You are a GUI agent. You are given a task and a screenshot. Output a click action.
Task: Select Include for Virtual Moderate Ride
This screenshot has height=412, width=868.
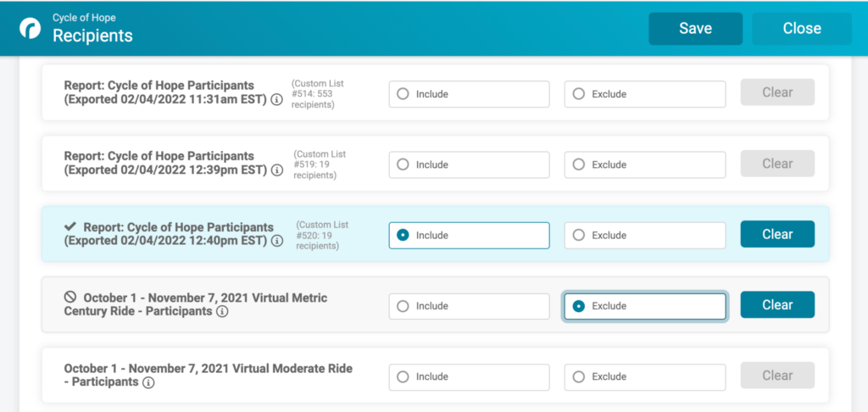[x=469, y=377]
